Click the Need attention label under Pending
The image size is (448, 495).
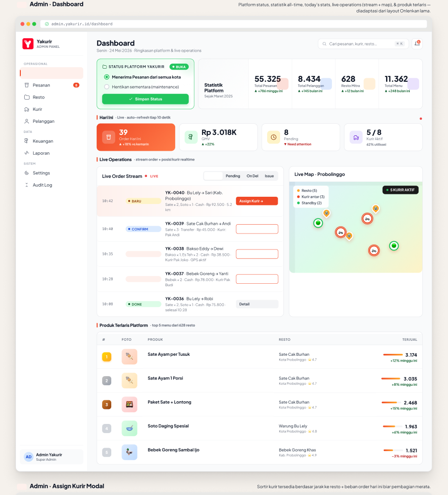298,144
